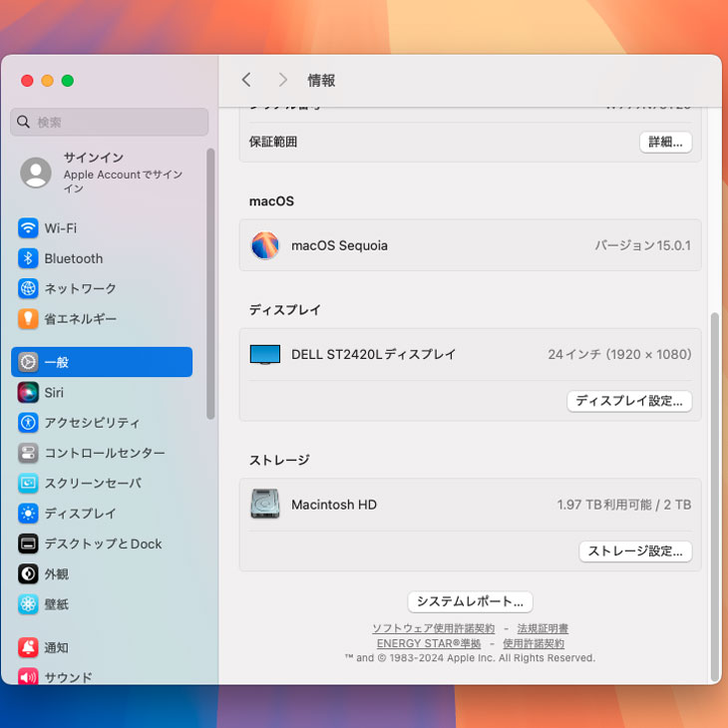Open ディスプレイ設定… button

[x=629, y=401]
